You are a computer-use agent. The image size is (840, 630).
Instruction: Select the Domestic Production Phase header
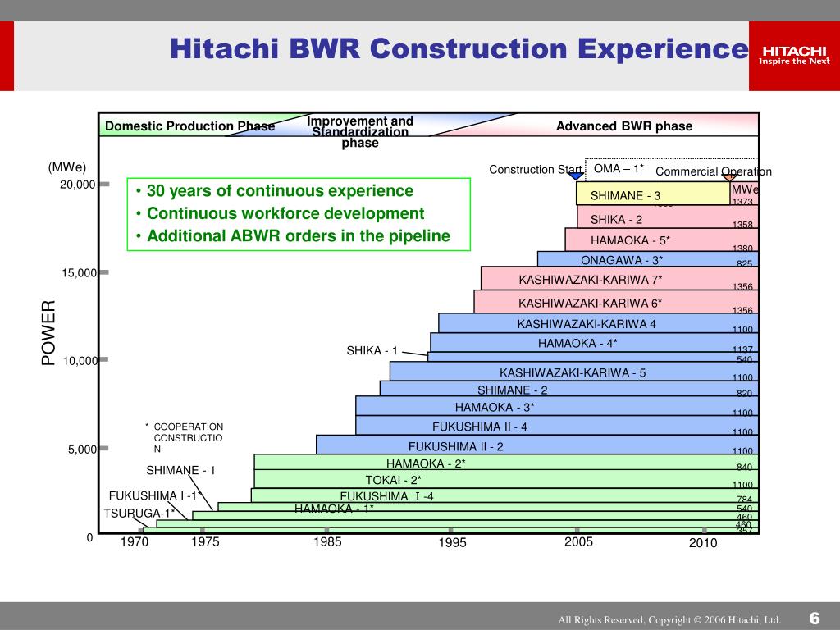pos(189,126)
